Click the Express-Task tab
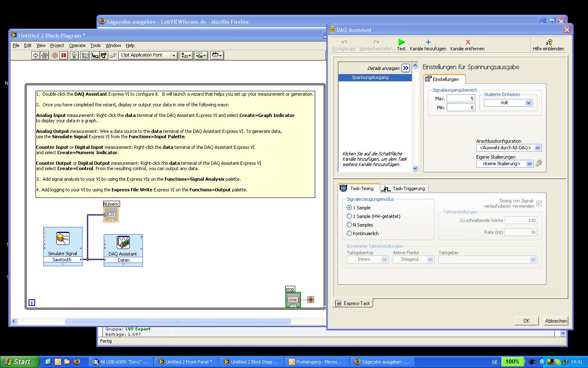 [x=353, y=303]
